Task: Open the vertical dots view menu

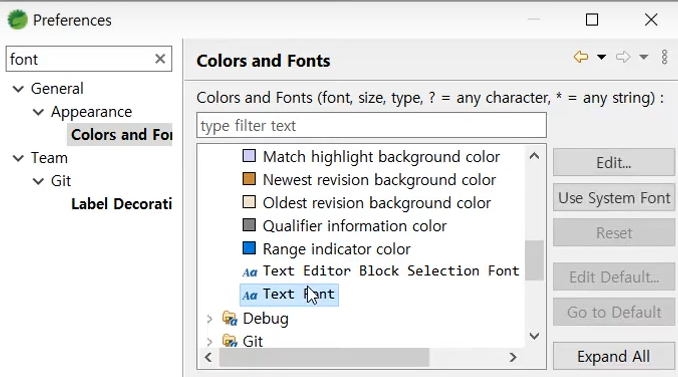Action: pyautogui.click(x=665, y=57)
